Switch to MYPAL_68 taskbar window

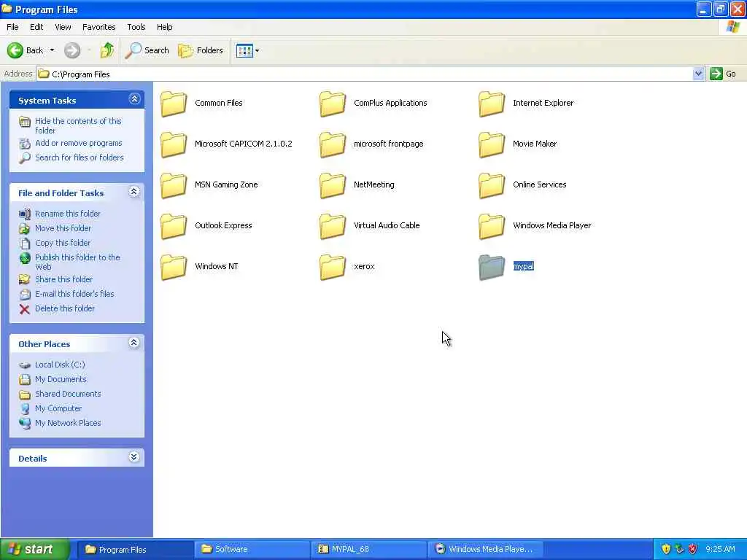coord(368,549)
